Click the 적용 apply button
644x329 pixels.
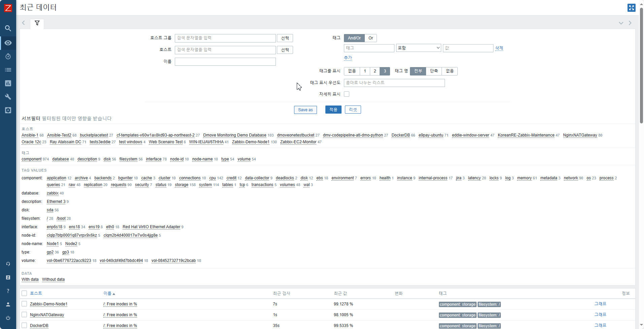click(x=333, y=110)
